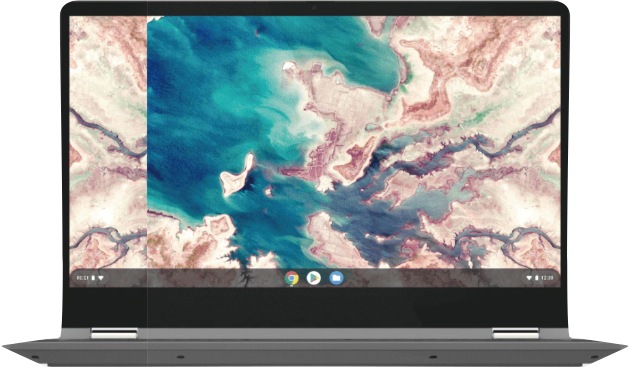Click the mirrored battery icon on left shelf
The image size is (630, 368).
(94, 278)
